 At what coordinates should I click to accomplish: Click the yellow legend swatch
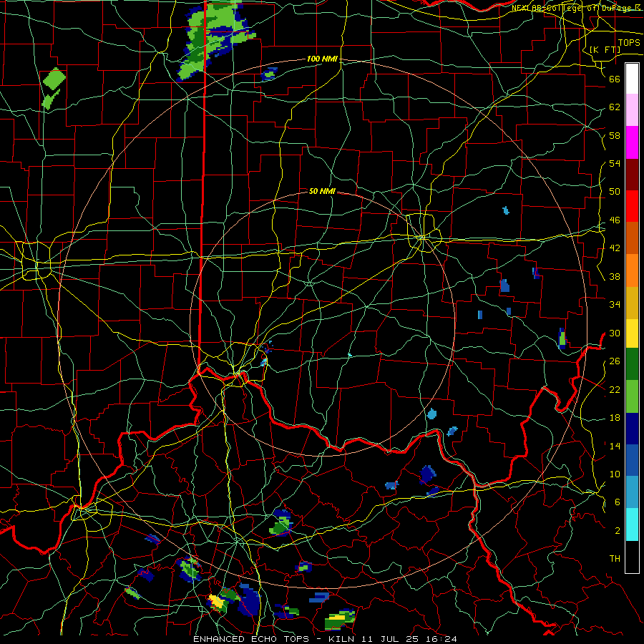[x=632, y=333]
